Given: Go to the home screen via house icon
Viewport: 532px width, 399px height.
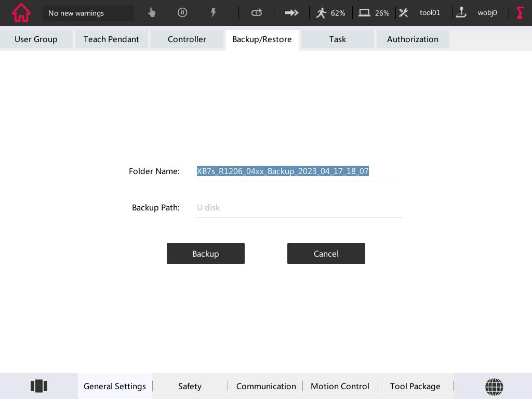Looking at the screenshot, I should pos(21,13).
